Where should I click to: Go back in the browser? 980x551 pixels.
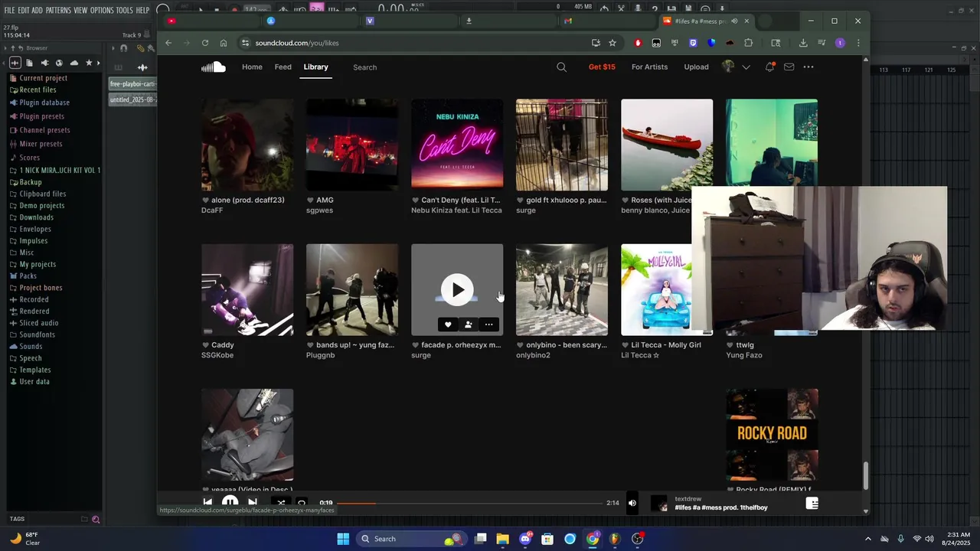click(x=168, y=43)
